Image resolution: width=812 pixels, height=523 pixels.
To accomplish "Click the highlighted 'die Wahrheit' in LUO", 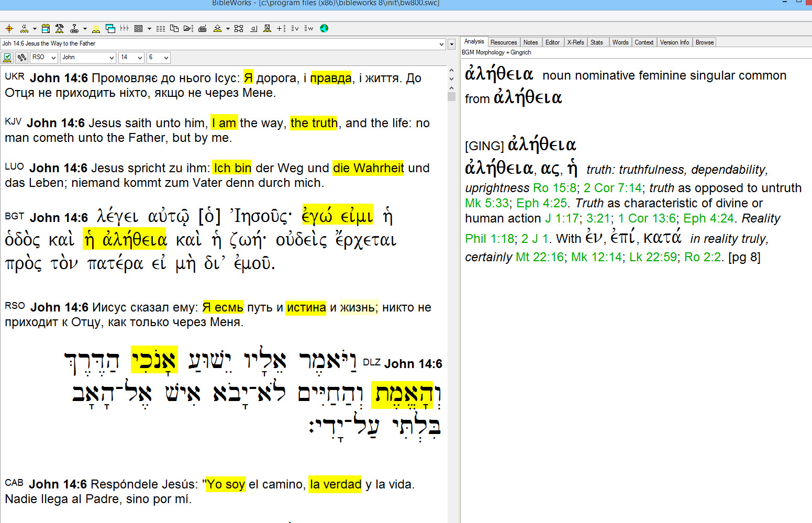I will coord(368,168).
